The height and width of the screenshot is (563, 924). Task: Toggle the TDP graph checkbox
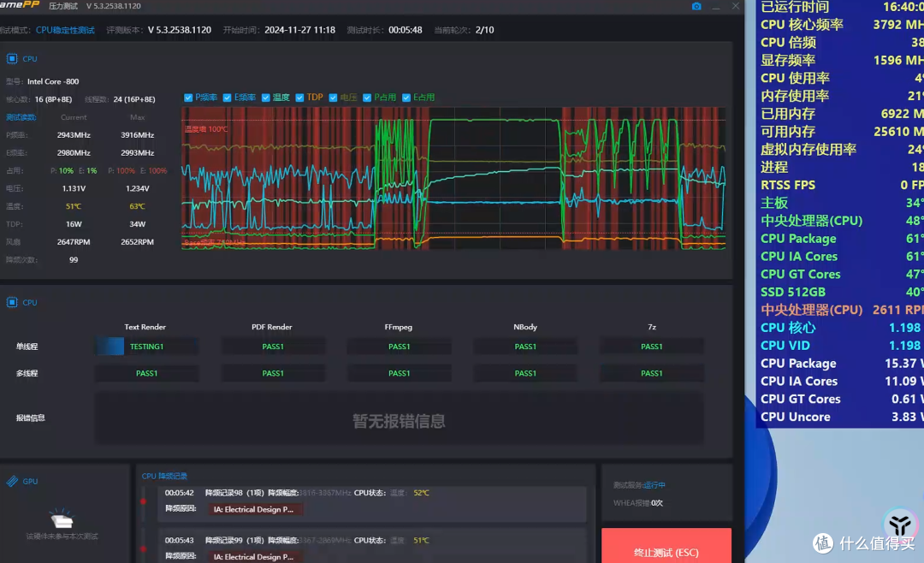(299, 98)
